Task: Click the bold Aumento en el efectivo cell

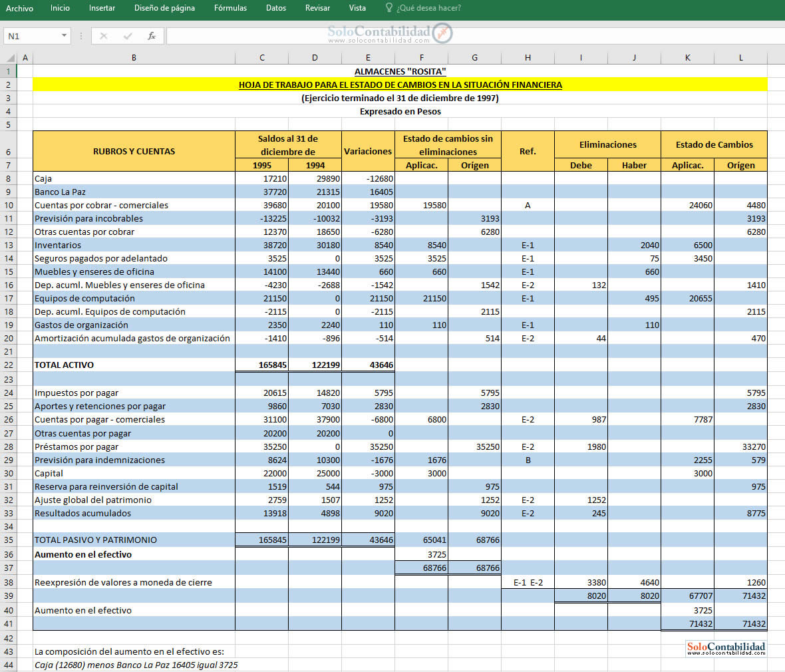Action: 134,554
